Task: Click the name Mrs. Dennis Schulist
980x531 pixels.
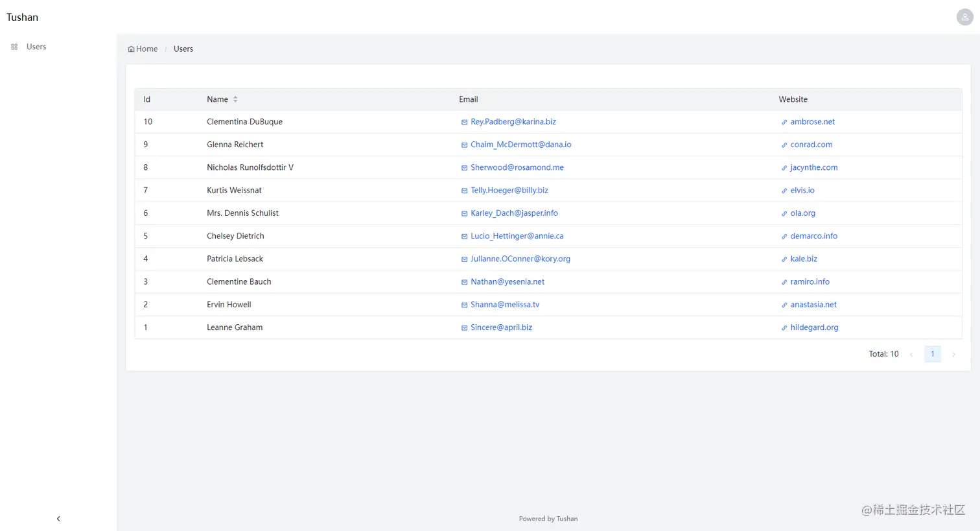Action: click(x=242, y=213)
